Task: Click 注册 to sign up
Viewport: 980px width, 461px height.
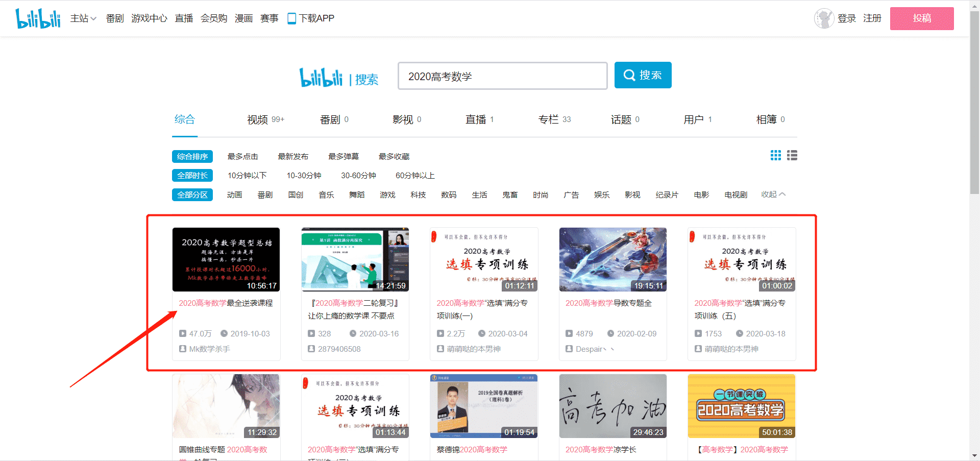Action: click(x=872, y=18)
